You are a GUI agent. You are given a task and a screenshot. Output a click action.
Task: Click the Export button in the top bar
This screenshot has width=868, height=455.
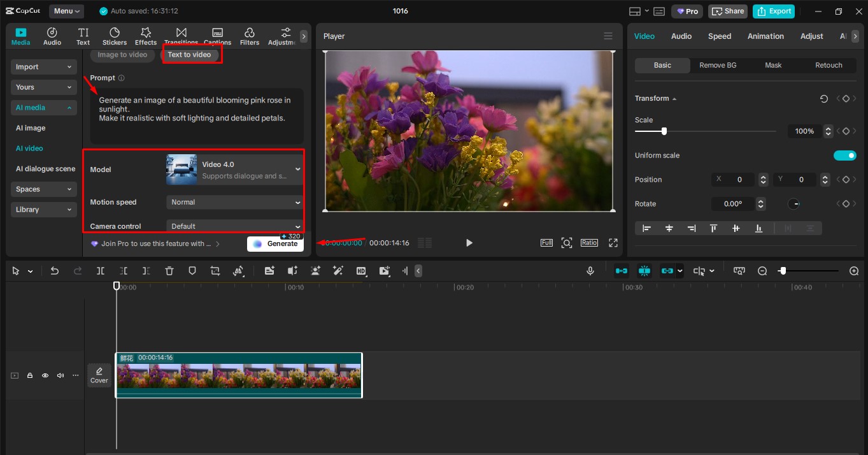[x=773, y=11]
